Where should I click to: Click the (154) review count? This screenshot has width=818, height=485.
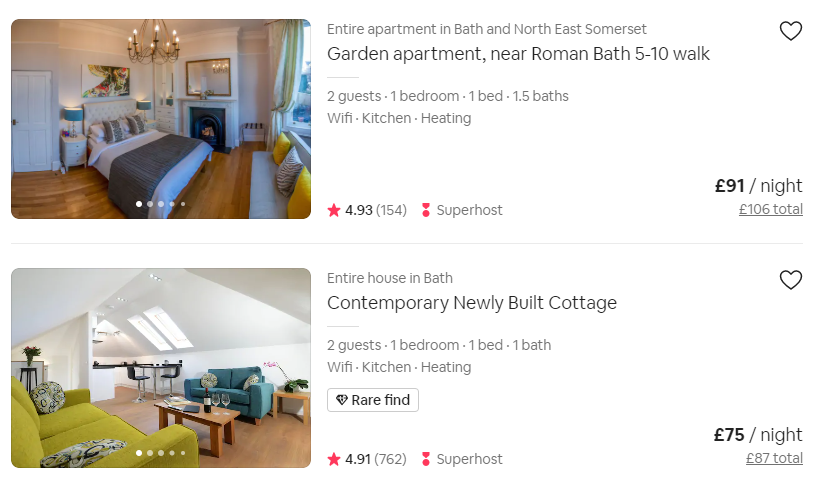click(391, 210)
